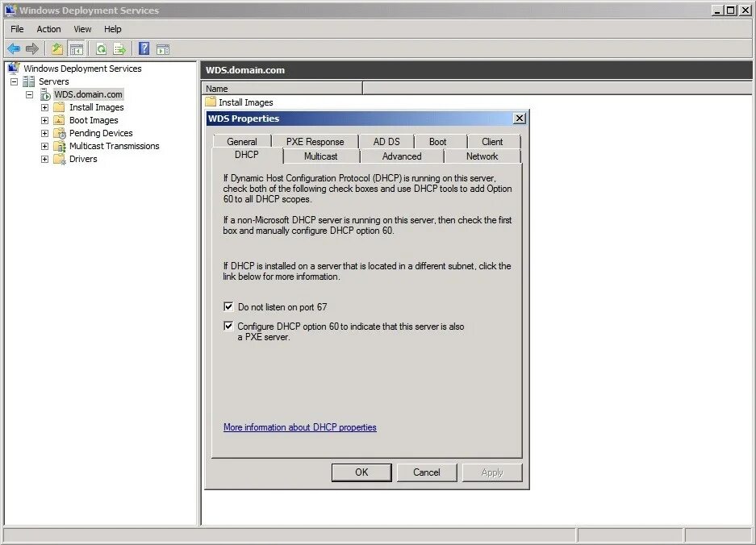This screenshot has height=545, width=756.
Task: Click the gray Forward arrow toolbar icon
Action: (32, 48)
